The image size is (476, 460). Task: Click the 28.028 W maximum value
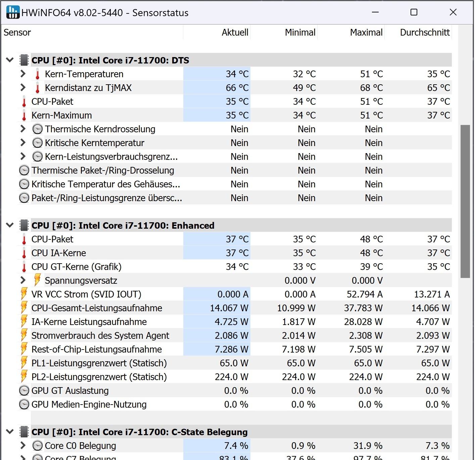(363, 322)
